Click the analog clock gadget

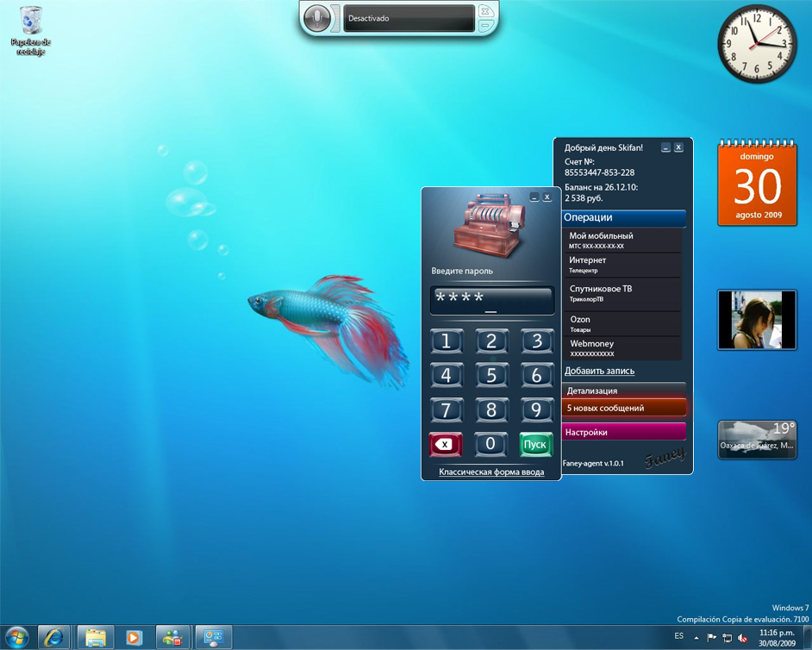coord(757,44)
